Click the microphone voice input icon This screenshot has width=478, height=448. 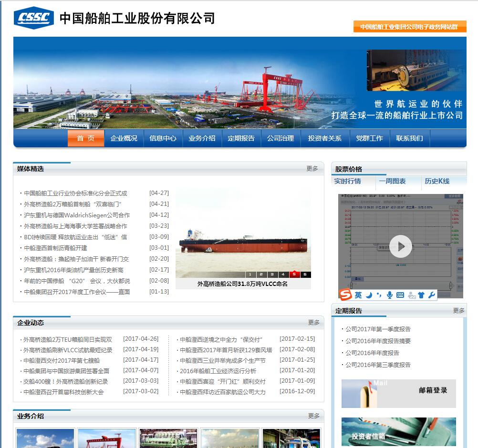(389, 295)
